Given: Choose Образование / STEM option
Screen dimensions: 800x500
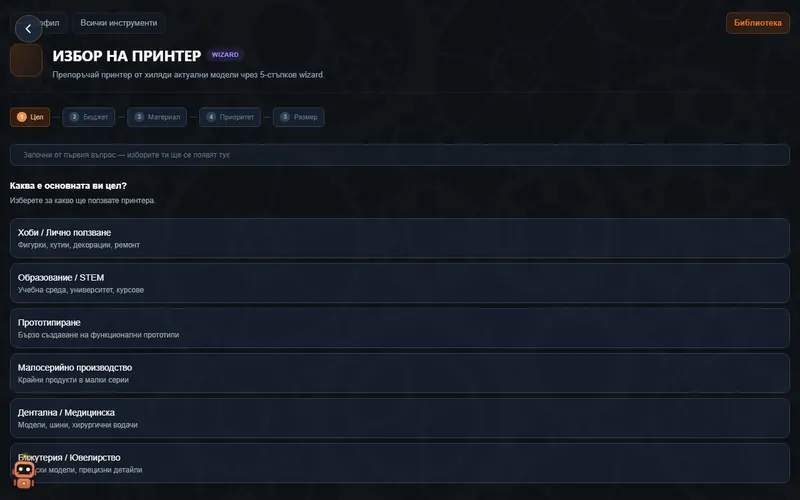Looking at the screenshot, I should tap(399, 283).
